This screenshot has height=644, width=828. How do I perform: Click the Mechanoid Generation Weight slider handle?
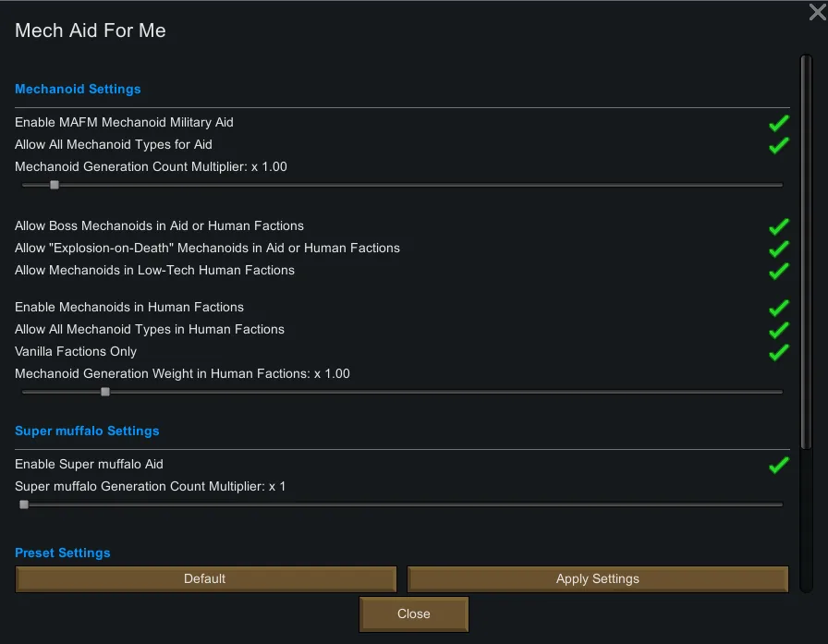(x=105, y=392)
